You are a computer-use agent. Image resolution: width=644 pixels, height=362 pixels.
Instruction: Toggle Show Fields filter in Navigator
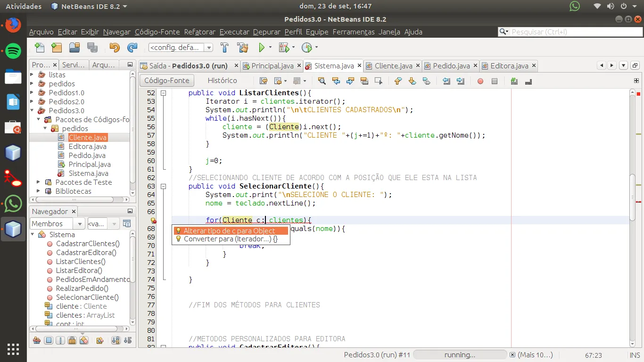pos(48,340)
